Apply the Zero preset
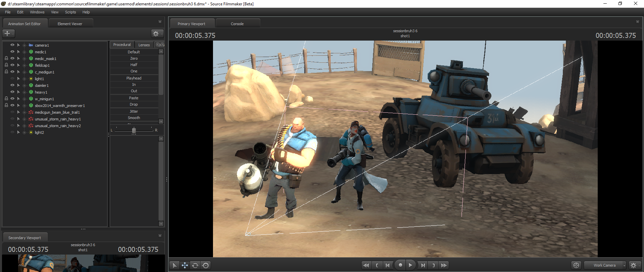This screenshot has width=644, height=272. [134, 58]
